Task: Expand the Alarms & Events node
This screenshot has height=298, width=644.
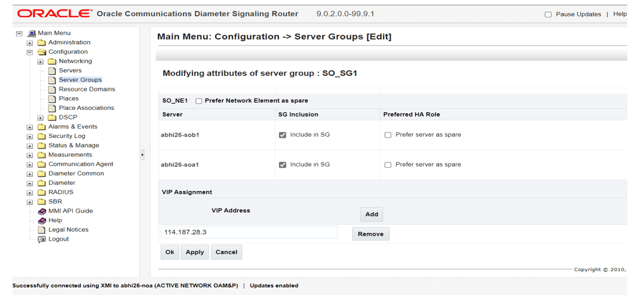Action: pyautogui.click(x=30, y=127)
